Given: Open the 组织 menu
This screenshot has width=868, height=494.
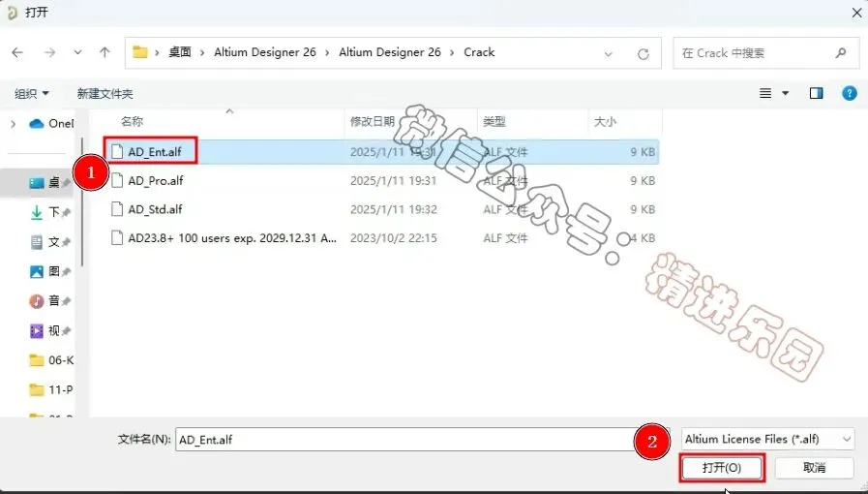Looking at the screenshot, I should (x=32, y=94).
